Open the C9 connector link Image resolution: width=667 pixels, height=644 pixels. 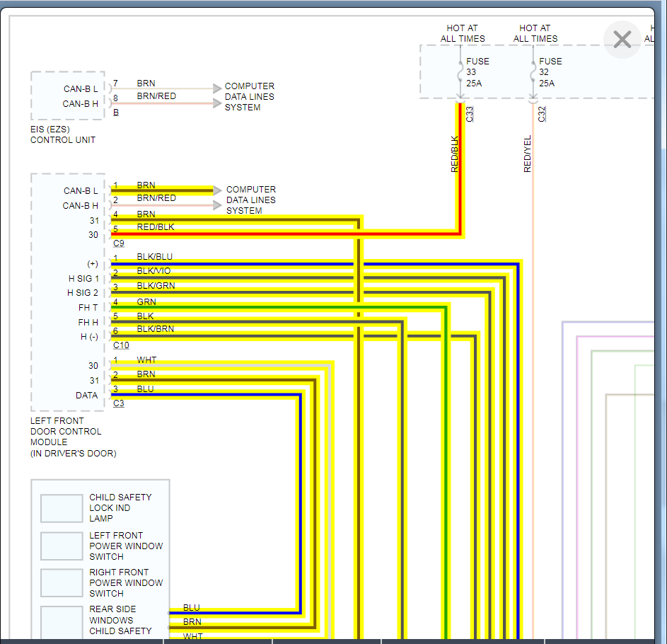click(118, 243)
